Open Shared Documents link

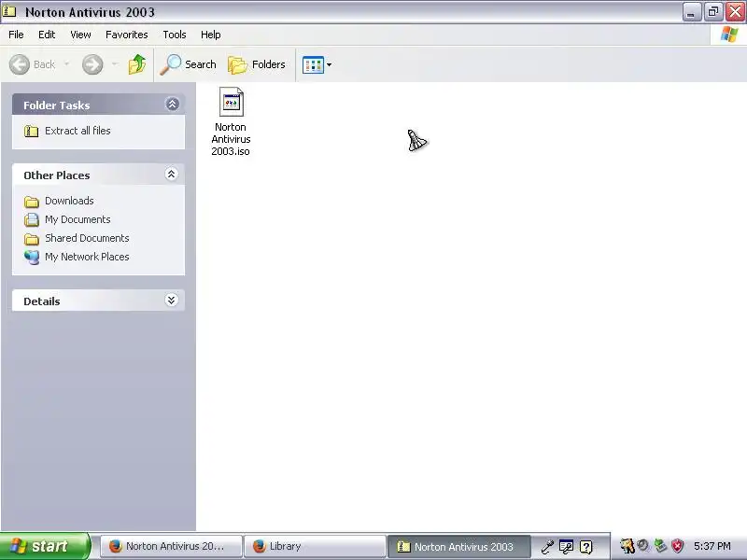[87, 238]
